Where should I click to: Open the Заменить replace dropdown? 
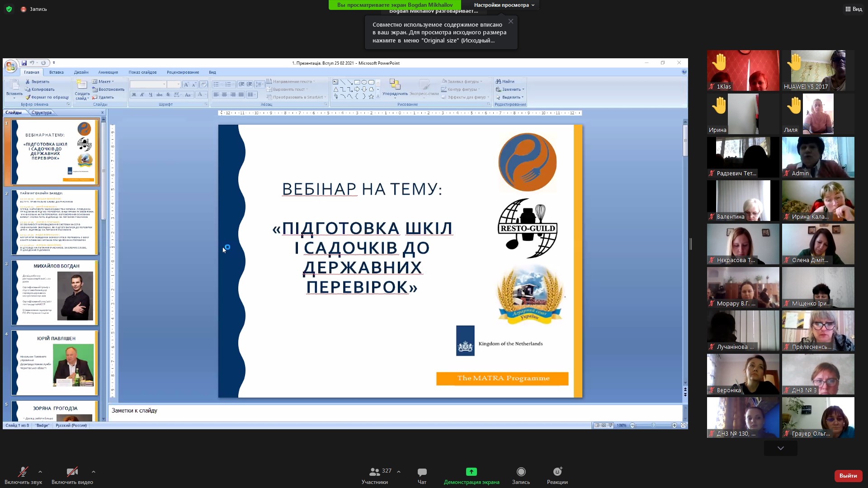coord(510,89)
